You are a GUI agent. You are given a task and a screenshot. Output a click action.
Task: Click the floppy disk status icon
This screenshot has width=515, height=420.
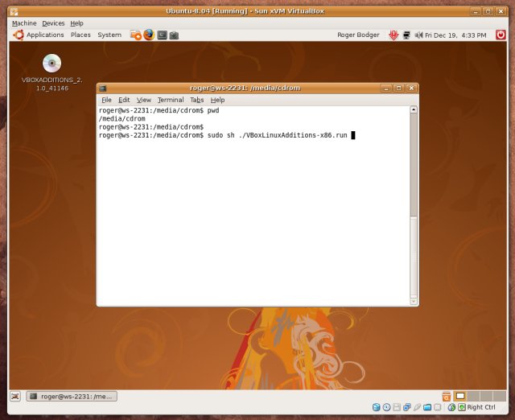(x=397, y=407)
